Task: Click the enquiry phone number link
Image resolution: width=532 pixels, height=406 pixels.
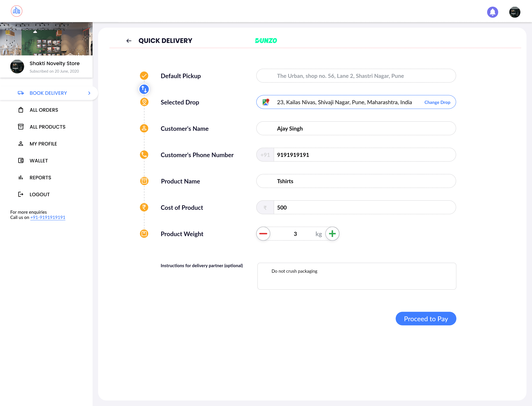Action: pos(48,217)
